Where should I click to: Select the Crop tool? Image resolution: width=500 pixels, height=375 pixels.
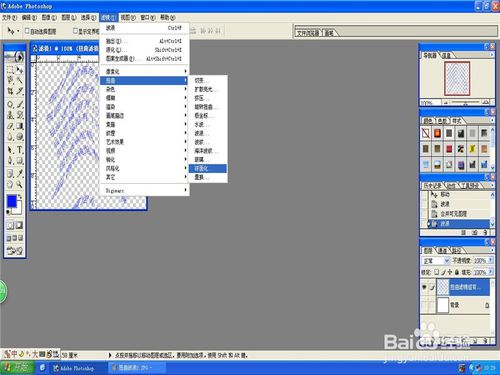pyautogui.click(x=10, y=91)
